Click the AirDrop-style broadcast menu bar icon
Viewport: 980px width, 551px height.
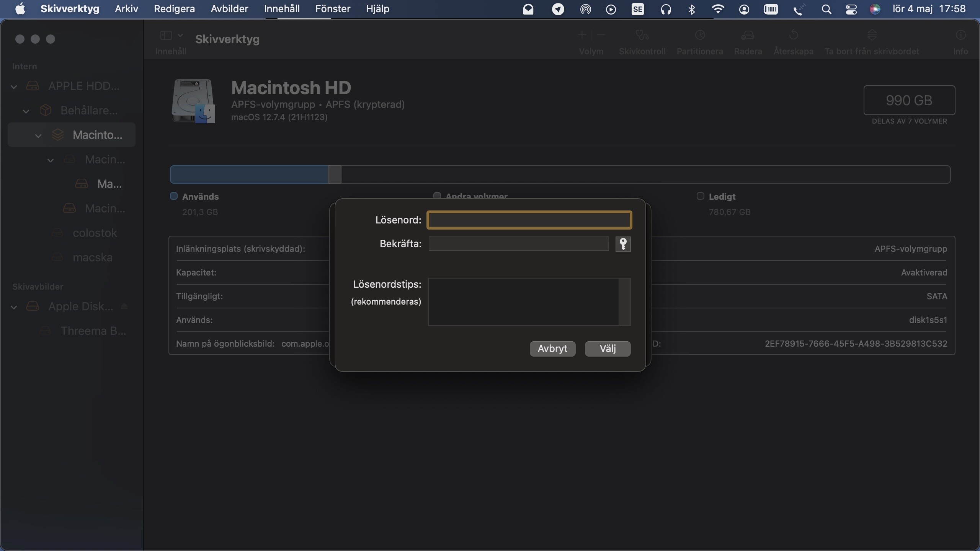(585, 9)
